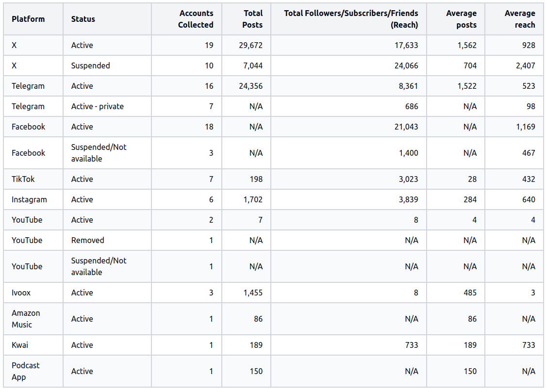The image size is (547, 392).
Task: Select the accounts collected value "10"
Action: click(x=209, y=65)
